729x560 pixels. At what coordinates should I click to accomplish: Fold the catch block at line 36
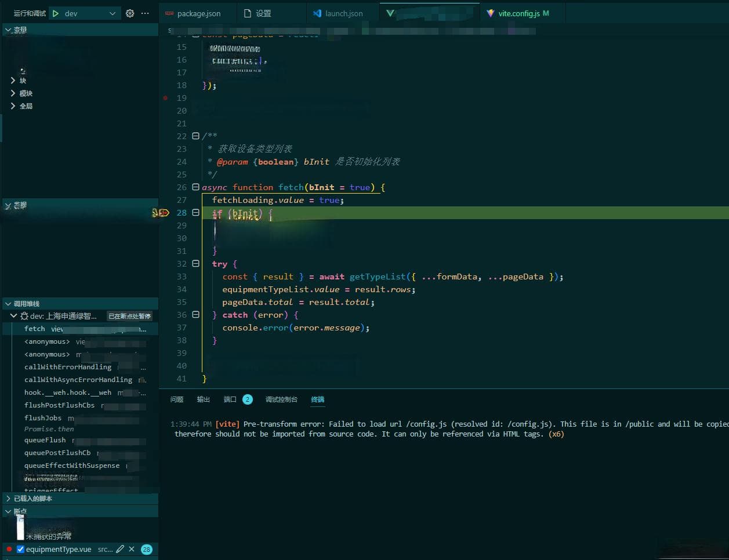[x=195, y=315]
